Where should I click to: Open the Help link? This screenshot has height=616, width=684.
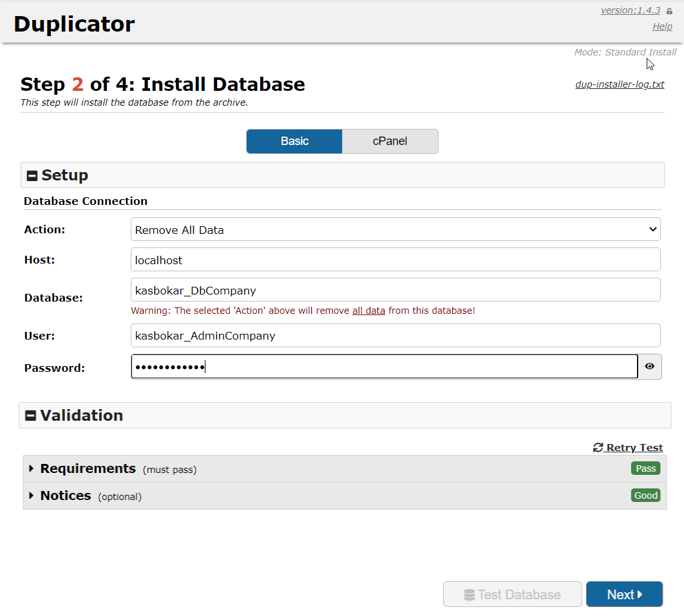[662, 26]
